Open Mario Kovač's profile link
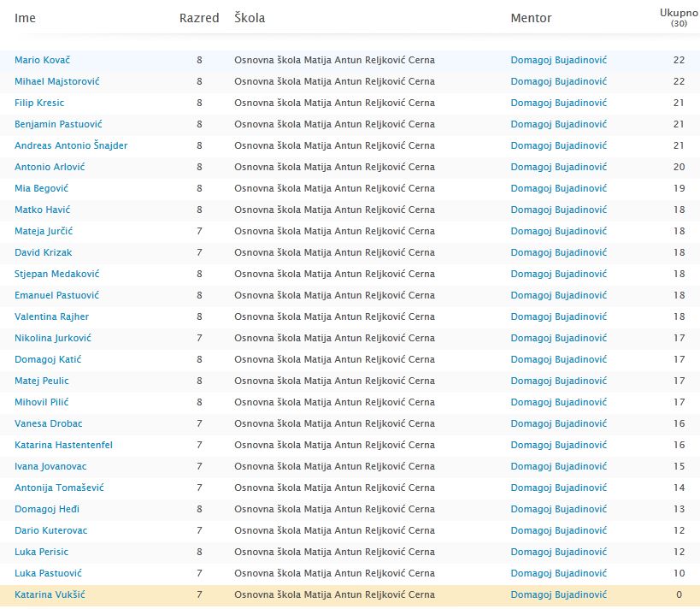 42,60
